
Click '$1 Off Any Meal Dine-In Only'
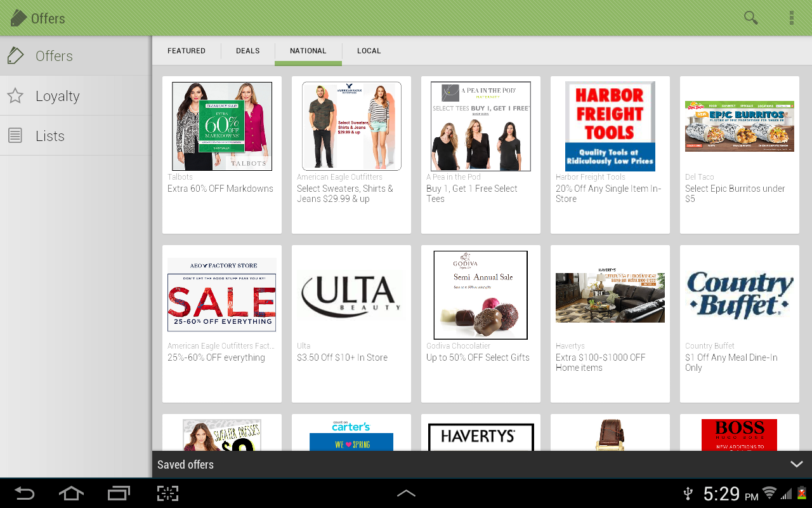click(731, 363)
